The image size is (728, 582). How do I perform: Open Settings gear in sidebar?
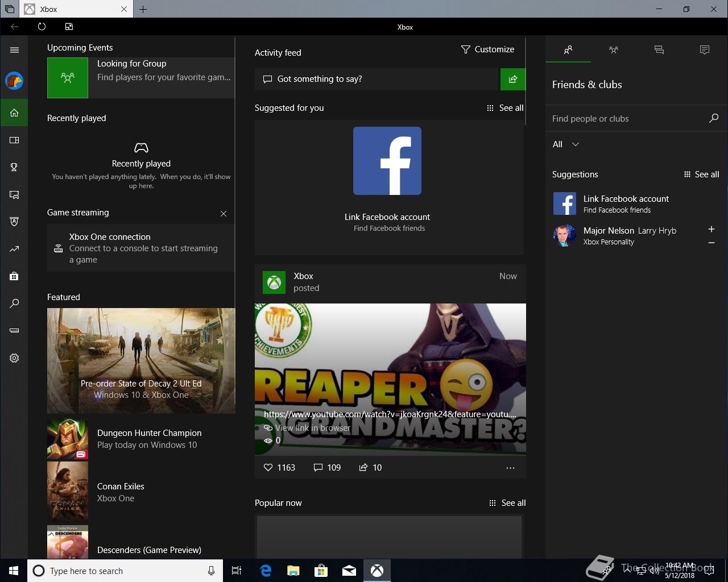pyautogui.click(x=14, y=358)
